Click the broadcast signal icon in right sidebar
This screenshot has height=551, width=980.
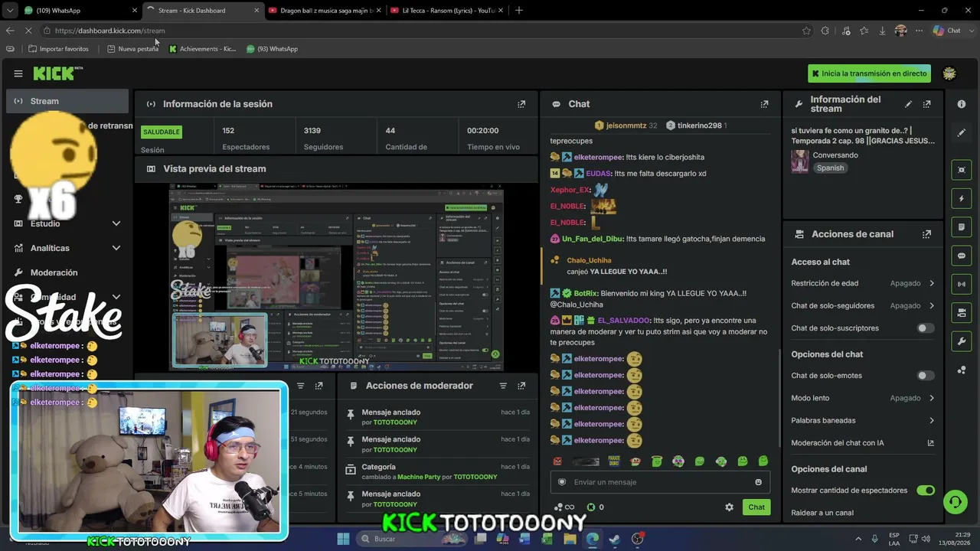[962, 284]
